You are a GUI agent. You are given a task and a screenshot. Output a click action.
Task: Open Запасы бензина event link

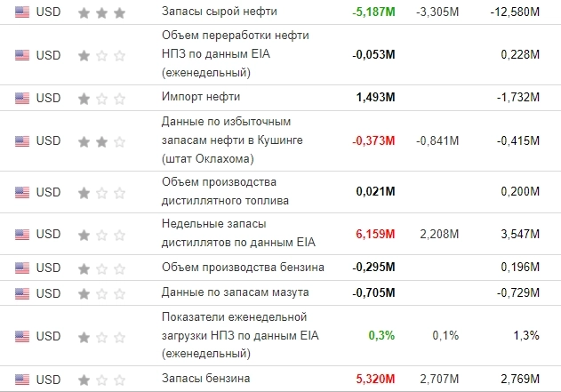pyautogui.click(x=205, y=380)
